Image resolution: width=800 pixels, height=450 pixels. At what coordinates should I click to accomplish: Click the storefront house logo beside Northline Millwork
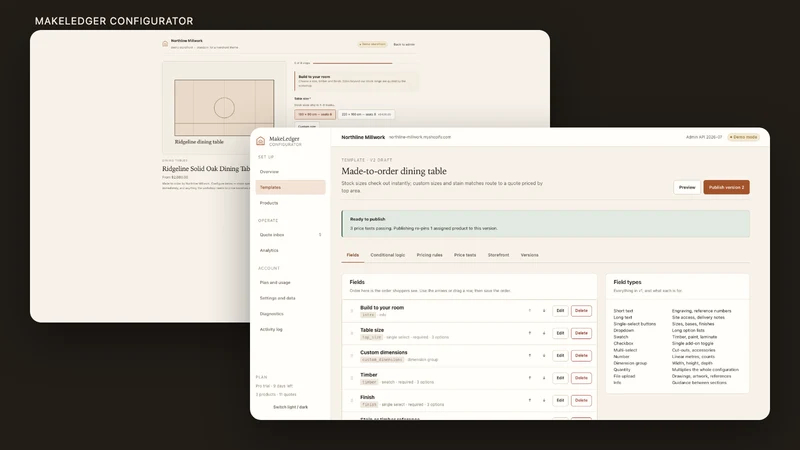pos(165,44)
